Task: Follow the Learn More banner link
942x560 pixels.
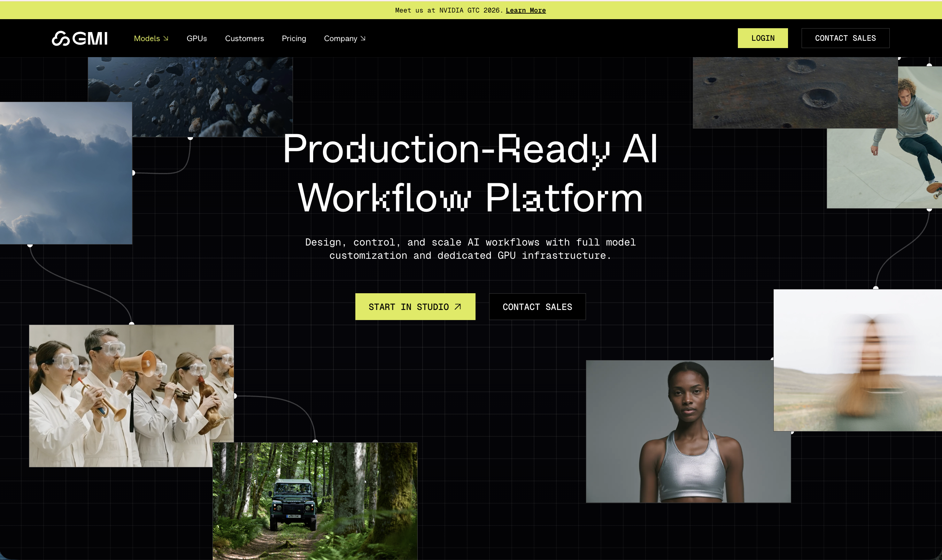Action: (525, 10)
